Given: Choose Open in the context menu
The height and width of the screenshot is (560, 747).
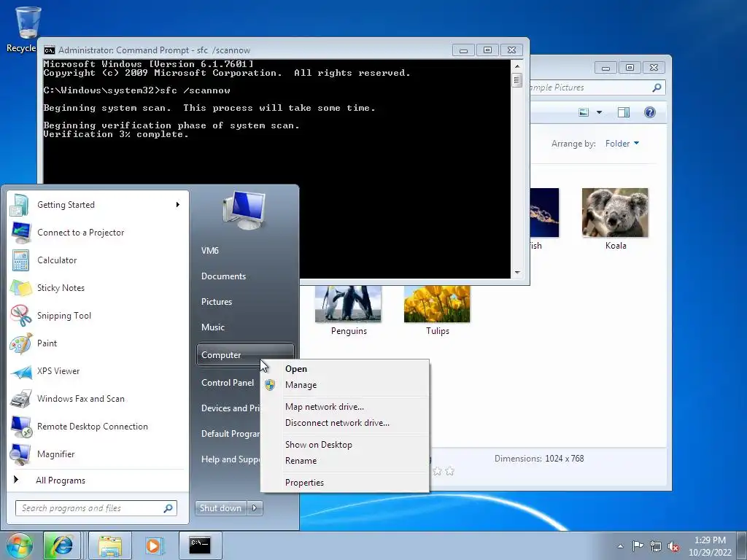Looking at the screenshot, I should click(345, 369).
